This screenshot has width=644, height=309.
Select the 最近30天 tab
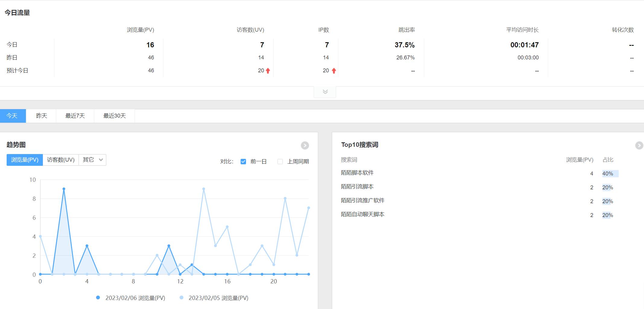click(114, 116)
